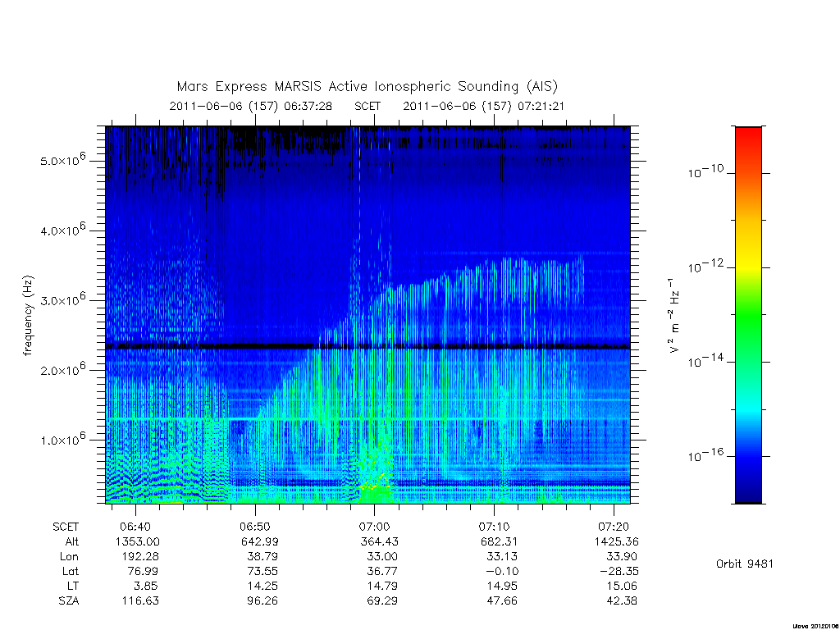Click the 'SCET' label between the timestamps

point(367,106)
